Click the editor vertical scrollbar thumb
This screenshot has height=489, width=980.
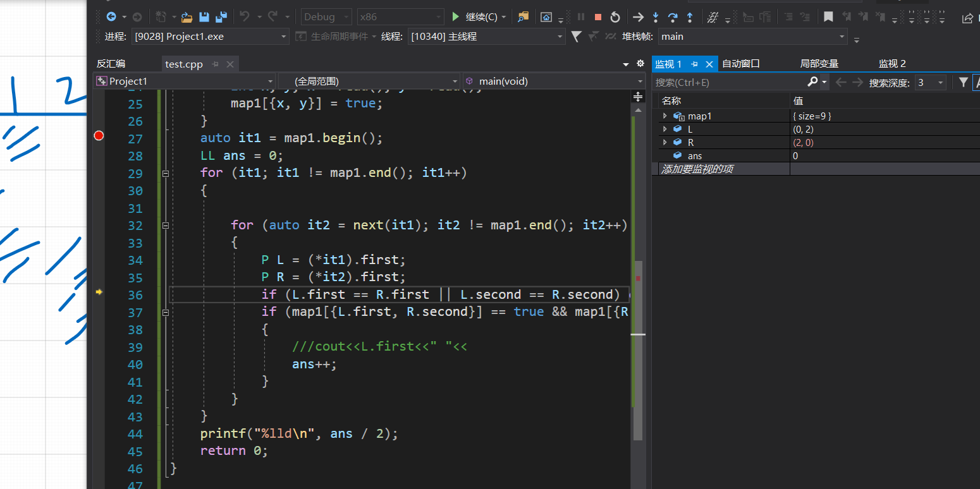638,351
